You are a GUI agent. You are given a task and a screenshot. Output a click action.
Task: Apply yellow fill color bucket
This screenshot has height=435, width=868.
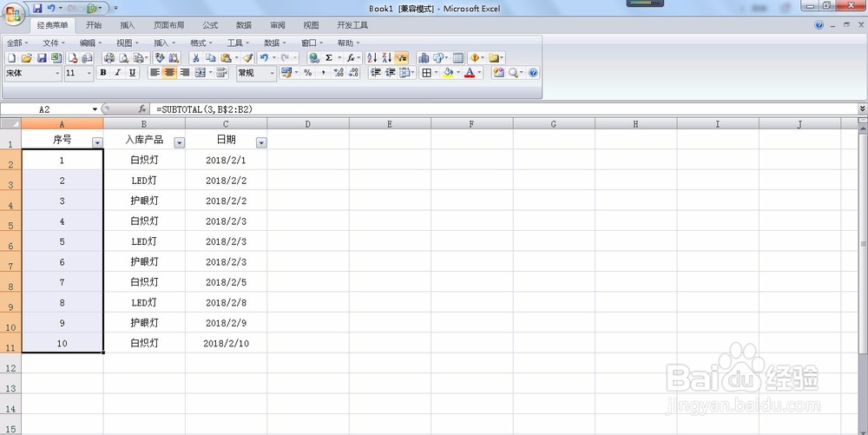click(x=448, y=73)
